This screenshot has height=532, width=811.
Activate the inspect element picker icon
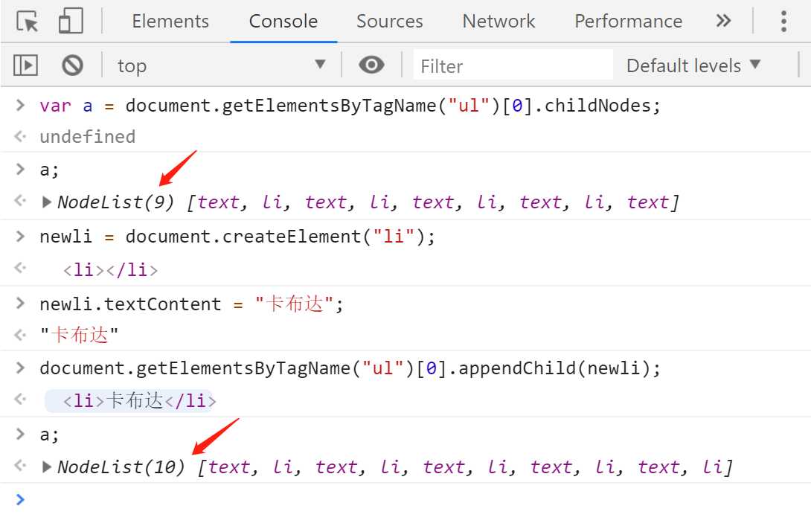click(28, 22)
